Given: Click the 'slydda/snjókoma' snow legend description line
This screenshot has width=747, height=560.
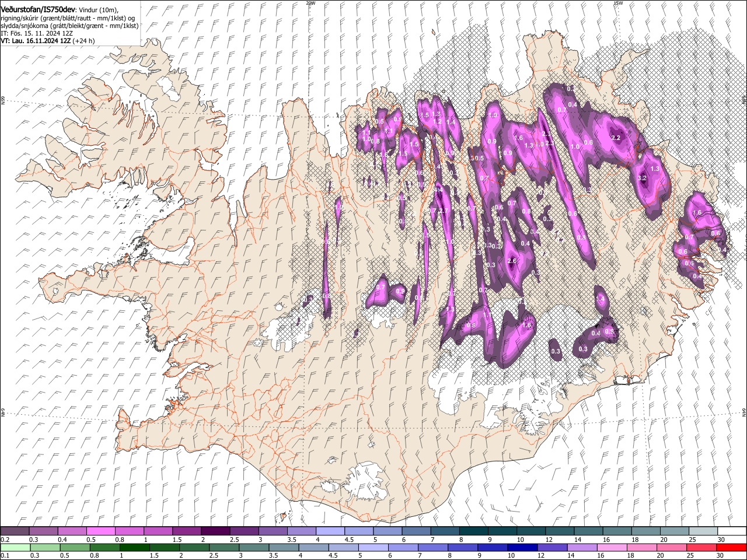Looking at the screenshot, I should click(x=69, y=26).
